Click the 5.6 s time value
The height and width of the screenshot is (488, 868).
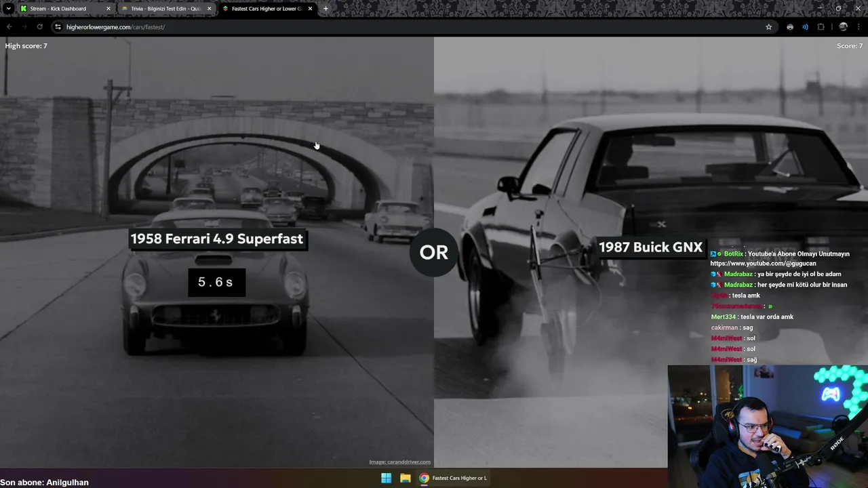[216, 282]
